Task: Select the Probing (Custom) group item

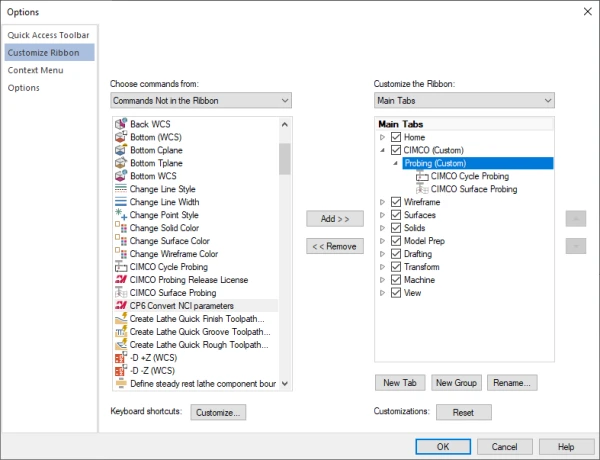Action: [436, 163]
